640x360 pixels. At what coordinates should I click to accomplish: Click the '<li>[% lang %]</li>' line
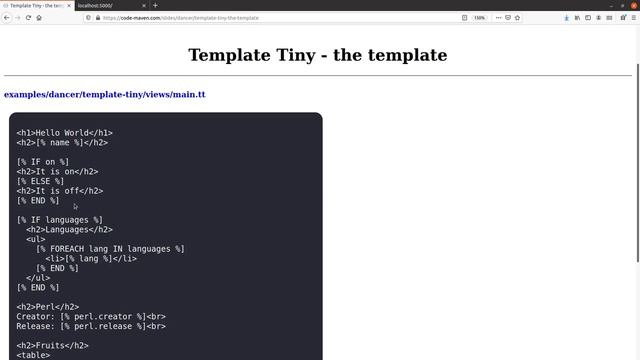(91, 258)
